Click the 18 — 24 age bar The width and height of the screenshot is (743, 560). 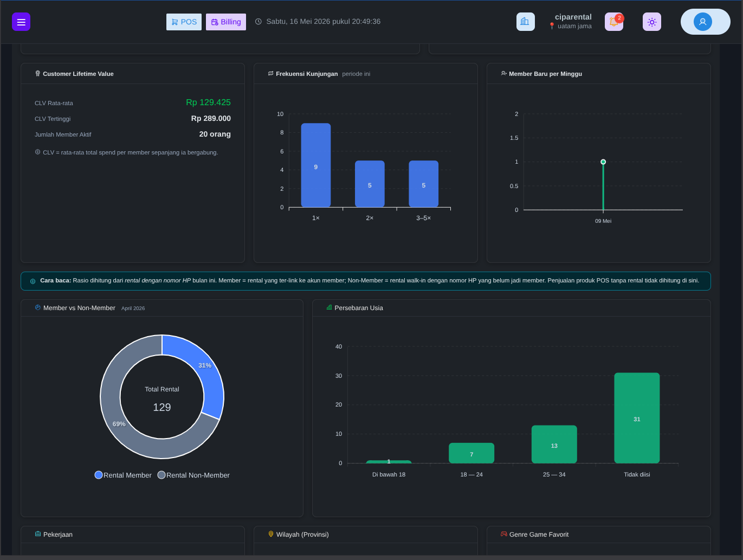click(x=471, y=453)
